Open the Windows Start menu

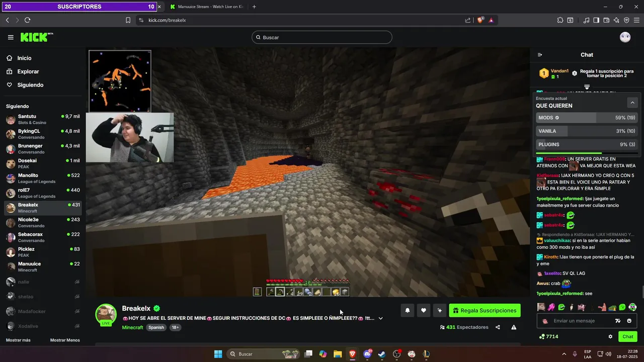click(218, 354)
